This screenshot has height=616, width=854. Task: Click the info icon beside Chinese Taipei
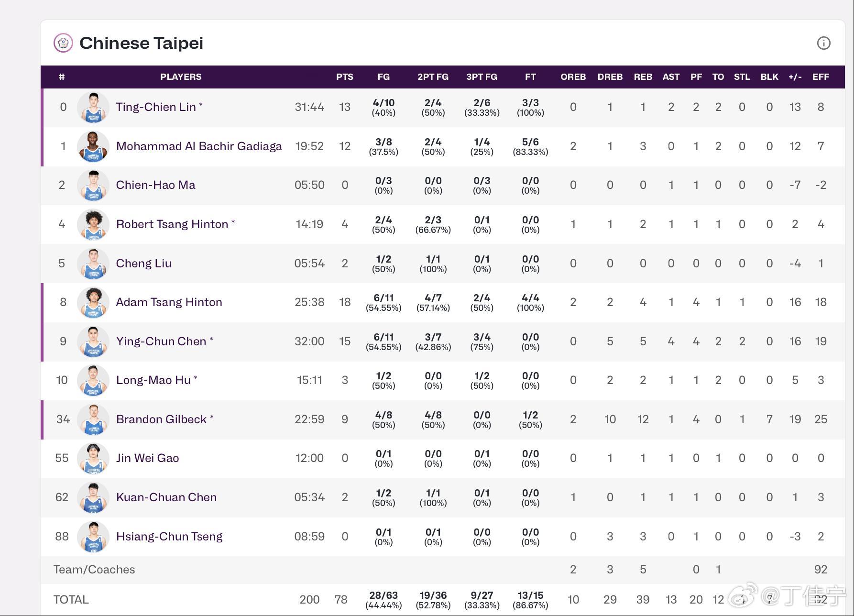pos(823,43)
